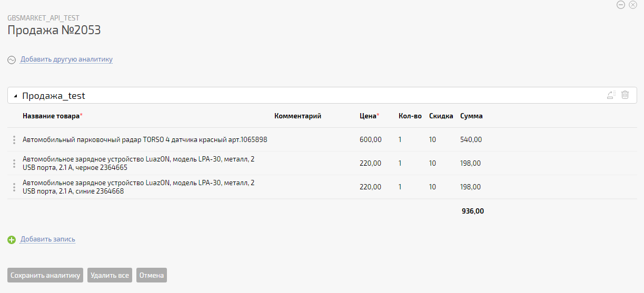Image resolution: width=644 pixels, height=293 pixels.
Task: Click the discount value in the parking radar row
Action: [432, 140]
